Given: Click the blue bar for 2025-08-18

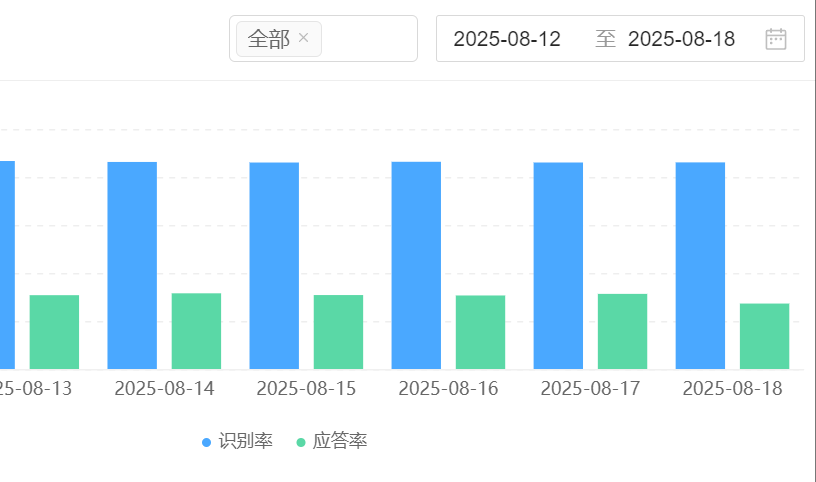Looking at the screenshot, I should pos(700,265).
